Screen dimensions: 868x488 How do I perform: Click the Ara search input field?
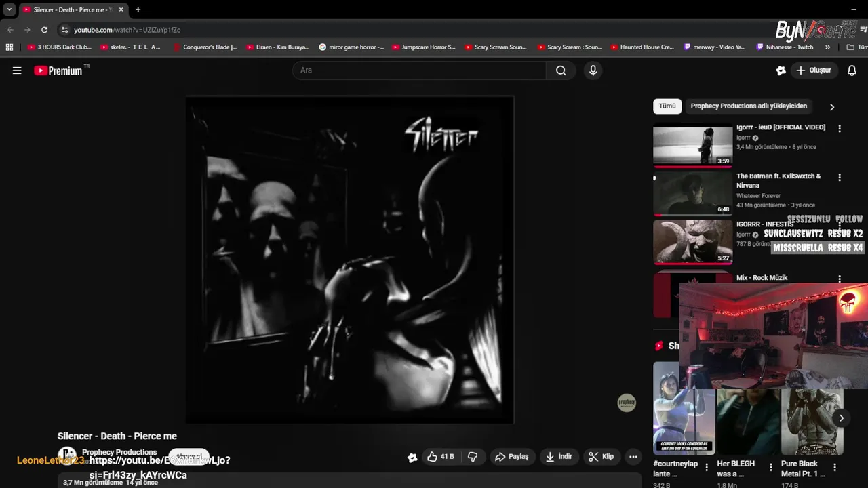tap(419, 70)
